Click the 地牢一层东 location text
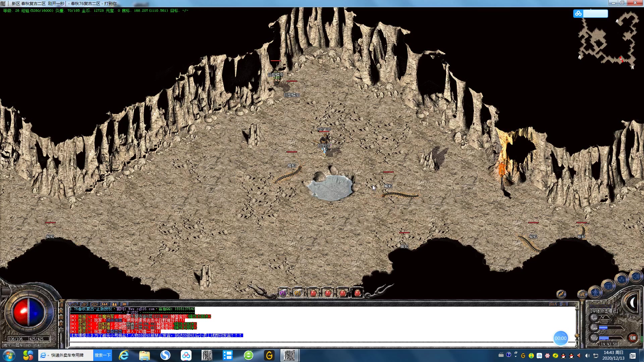The width and height of the screenshot is (644, 362). pyautogui.click(x=13, y=345)
